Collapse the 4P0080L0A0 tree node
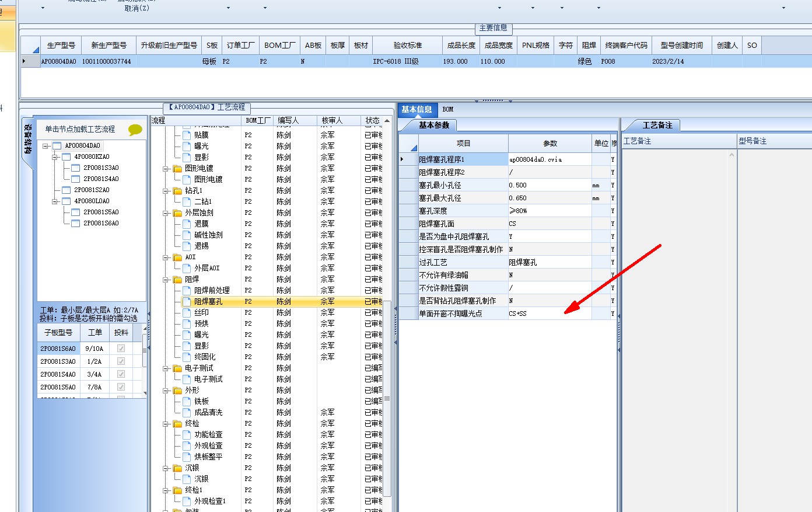Screen dimensions: 812x512 (x=54, y=201)
